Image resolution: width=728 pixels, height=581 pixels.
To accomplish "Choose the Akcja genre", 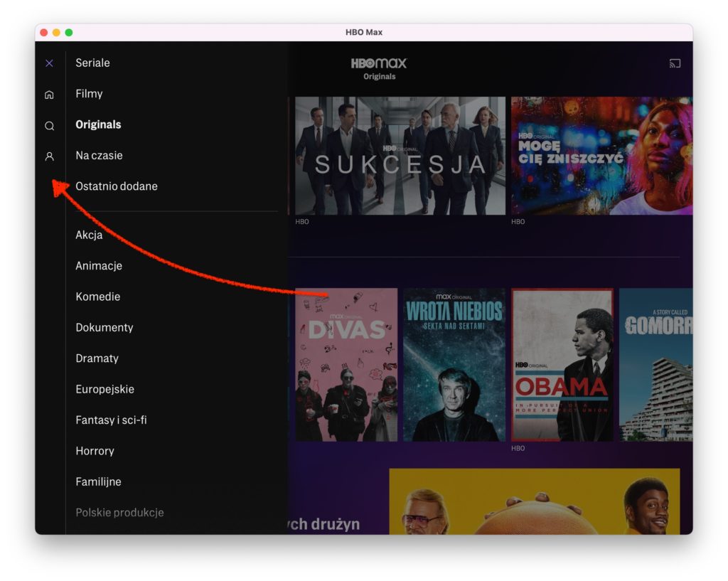I will click(x=89, y=235).
